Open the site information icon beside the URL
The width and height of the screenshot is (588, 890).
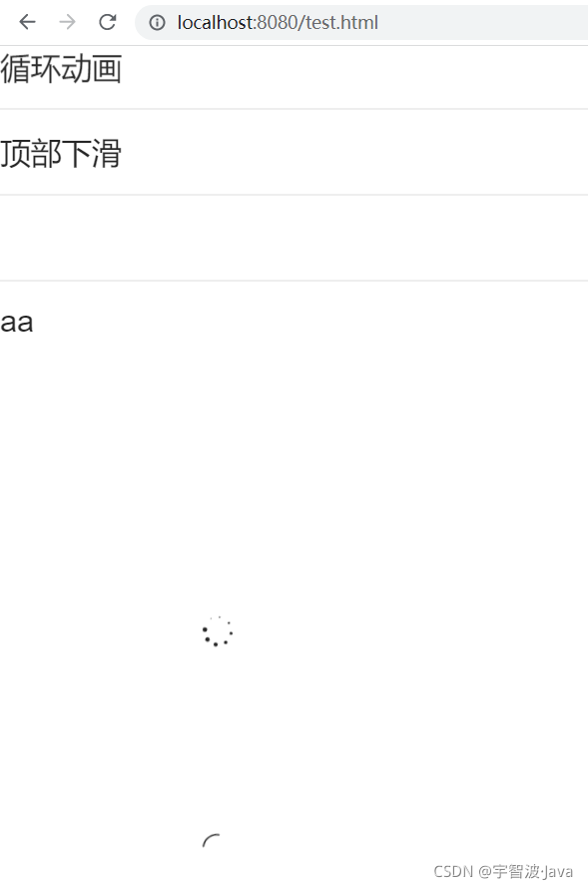(x=157, y=22)
